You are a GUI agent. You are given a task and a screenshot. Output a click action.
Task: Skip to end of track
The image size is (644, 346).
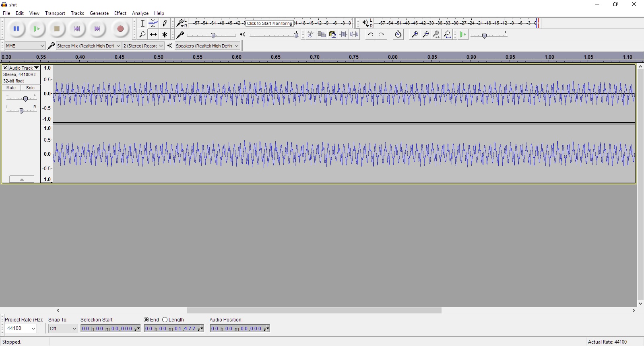coord(97,29)
